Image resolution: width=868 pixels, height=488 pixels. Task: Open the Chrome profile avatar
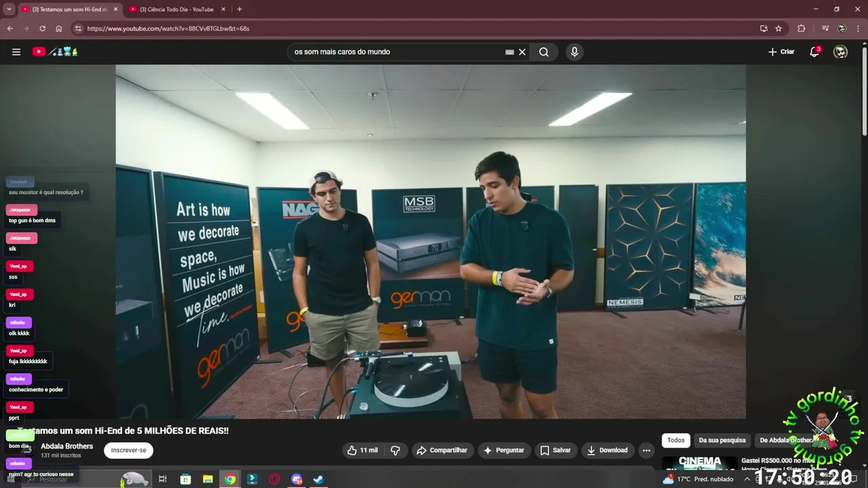click(x=842, y=28)
